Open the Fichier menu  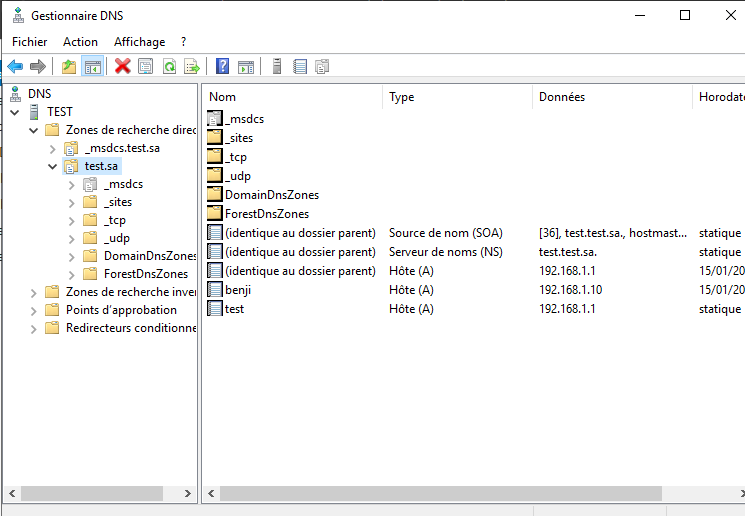click(29, 42)
